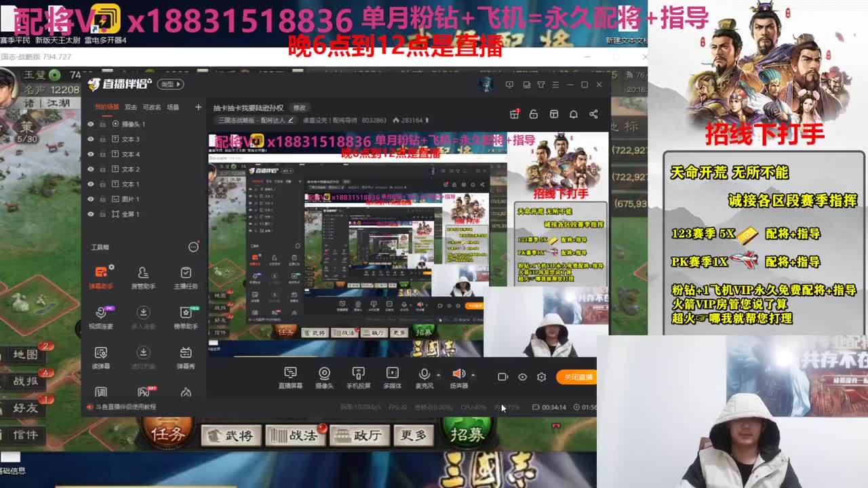Open 任务 quests button in game
The height and width of the screenshot is (488, 868).
click(168, 434)
